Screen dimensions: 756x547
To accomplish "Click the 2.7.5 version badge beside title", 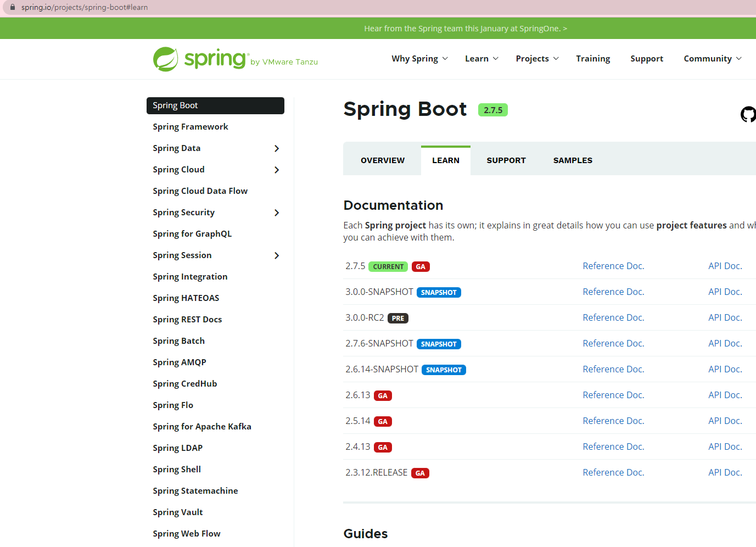I will [x=493, y=110].
